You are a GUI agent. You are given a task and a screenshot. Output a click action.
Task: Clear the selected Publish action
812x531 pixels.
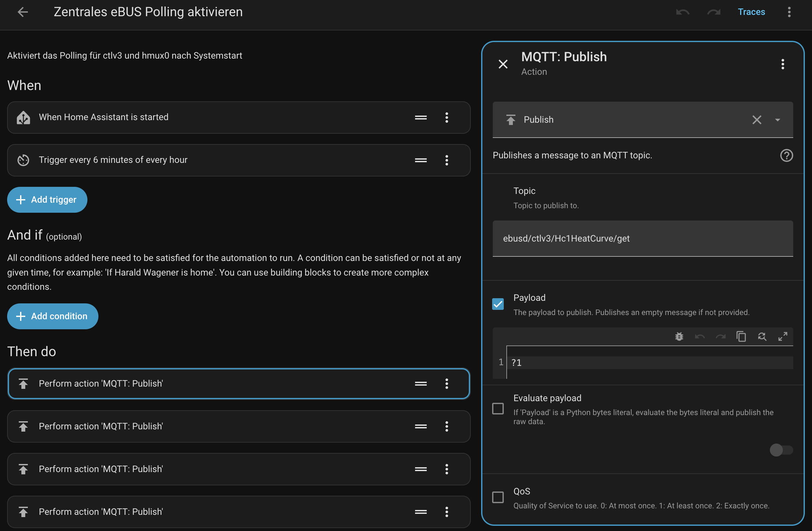(x=757, y=120)
